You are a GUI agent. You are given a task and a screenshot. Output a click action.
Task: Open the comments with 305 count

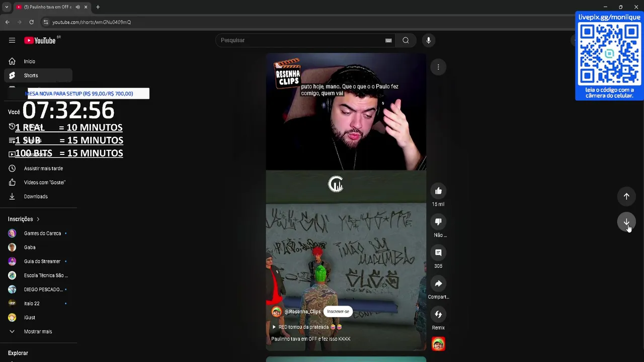(438, 253)
